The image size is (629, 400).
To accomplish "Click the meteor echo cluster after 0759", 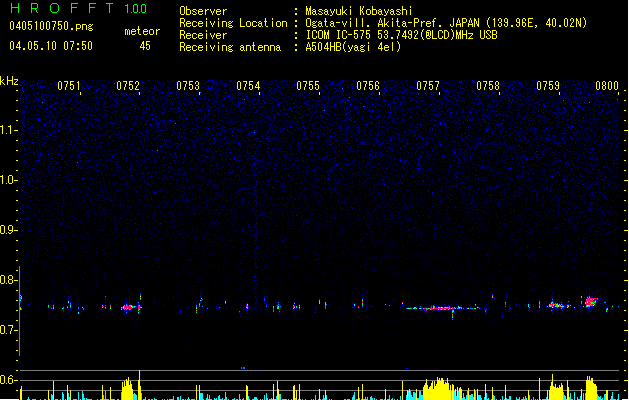I will coord(558,306).
